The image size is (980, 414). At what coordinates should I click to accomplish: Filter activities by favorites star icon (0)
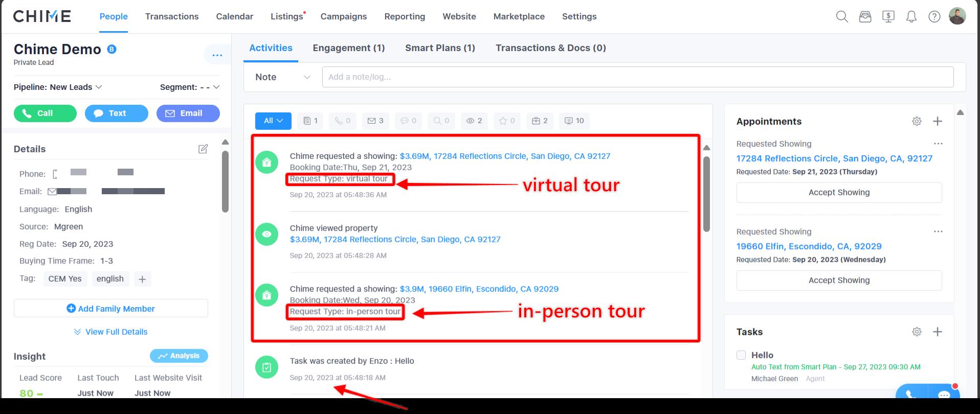507,121
